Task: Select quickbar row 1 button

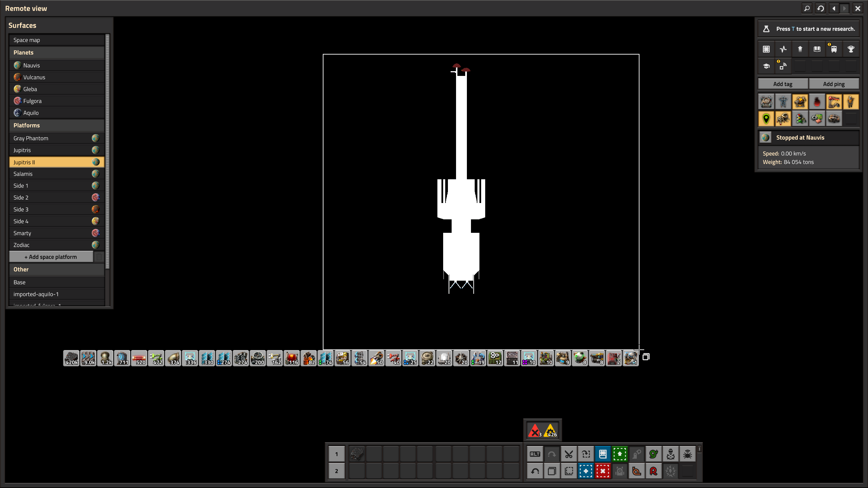Action: pyautogui.click(x=336, y=454)
